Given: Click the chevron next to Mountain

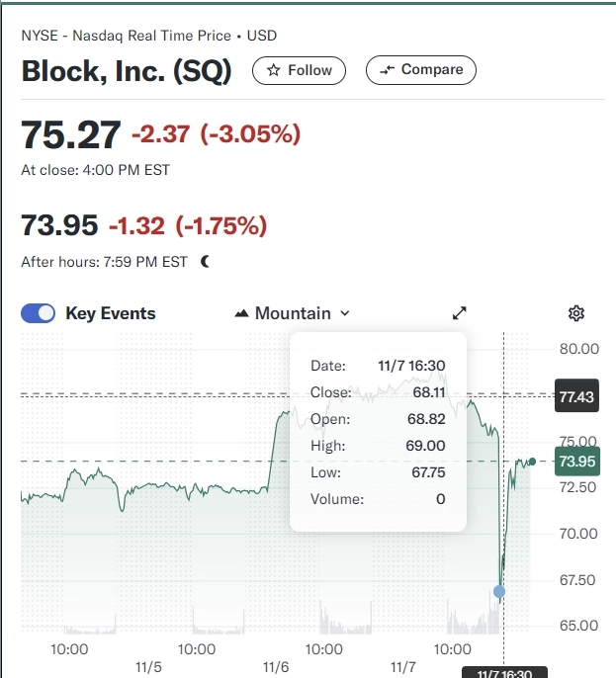Looking at the screenshot, I should [345, 313].
